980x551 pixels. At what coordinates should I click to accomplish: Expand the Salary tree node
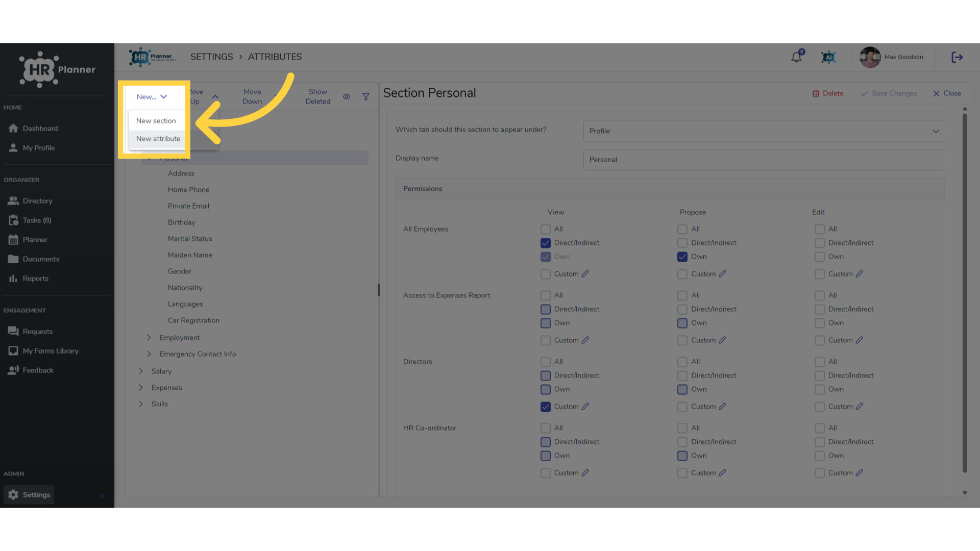[x=141, y=371]
